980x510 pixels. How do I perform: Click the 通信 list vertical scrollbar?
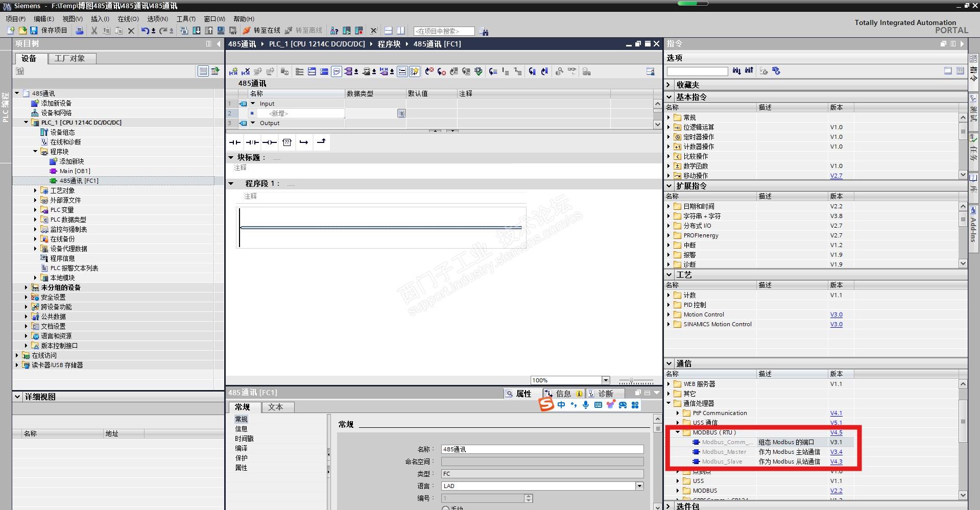pyautogui.click(x=963, y=422)
